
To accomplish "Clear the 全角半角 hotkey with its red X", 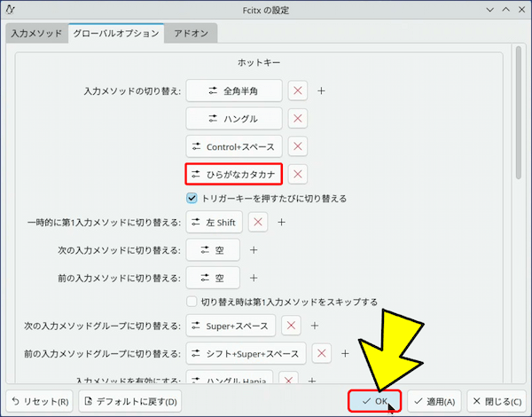I will (298, 90).
